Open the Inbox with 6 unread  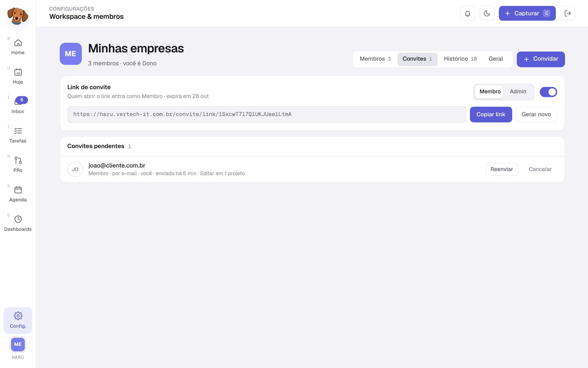point(18,106)
